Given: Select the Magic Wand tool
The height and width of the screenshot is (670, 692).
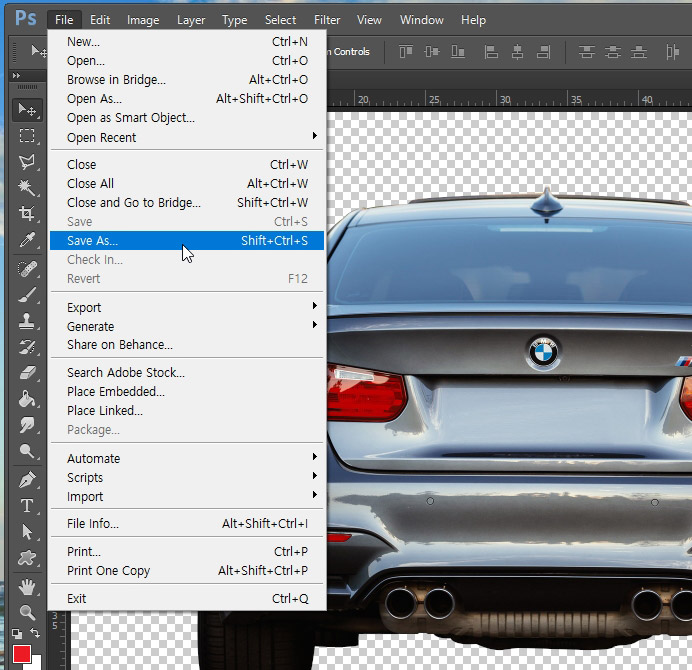Looking at the screenshot, I should pos(27,188).
